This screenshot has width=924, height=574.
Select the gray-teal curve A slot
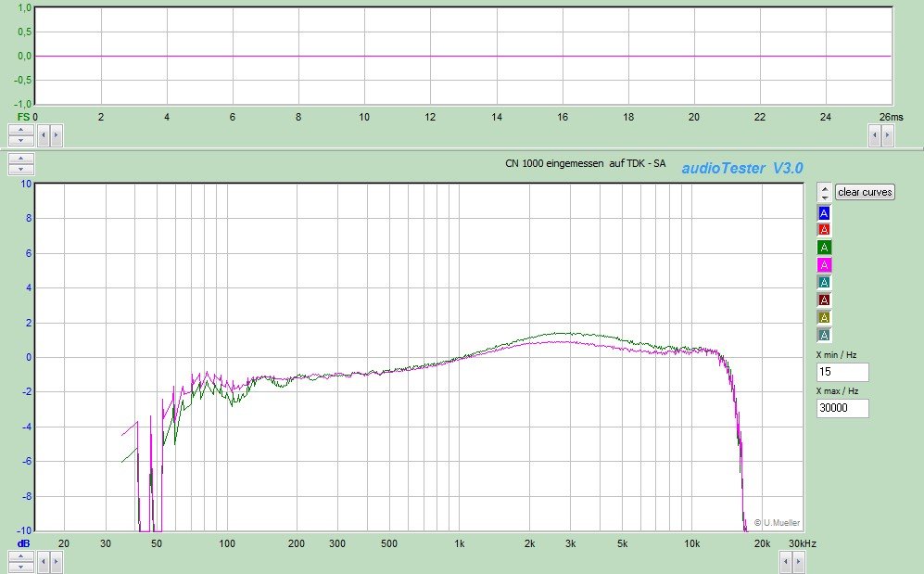pyautogui.click(x=825, y=335)
